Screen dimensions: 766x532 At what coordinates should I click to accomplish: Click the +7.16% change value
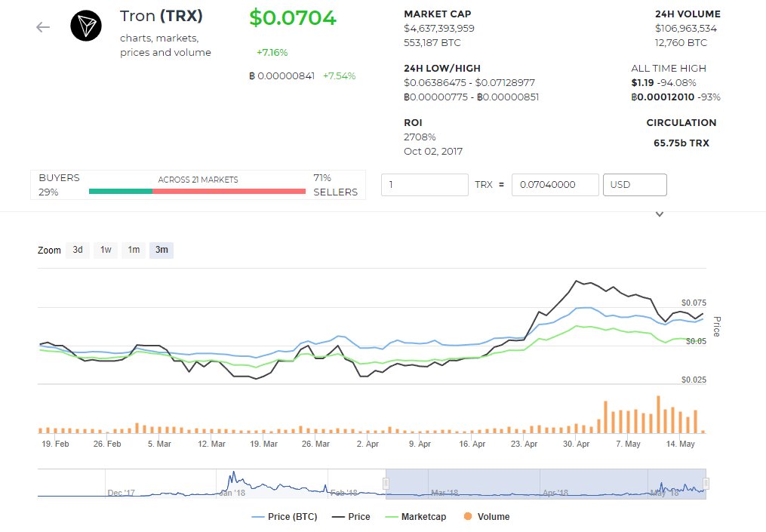pos(272,52)
